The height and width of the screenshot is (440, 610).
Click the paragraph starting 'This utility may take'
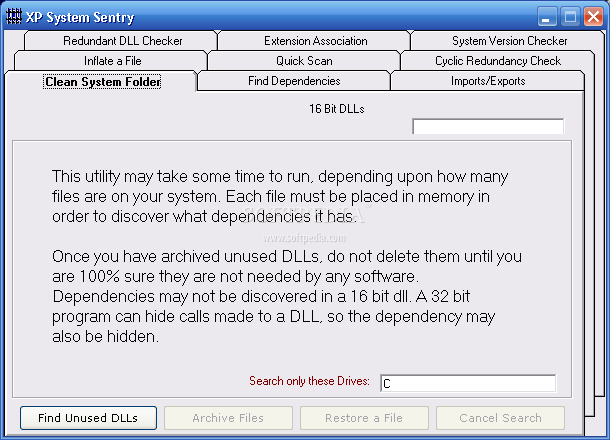[280, 196]
